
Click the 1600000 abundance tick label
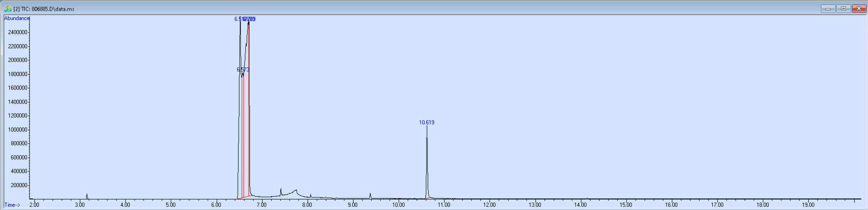pos(18,88)
